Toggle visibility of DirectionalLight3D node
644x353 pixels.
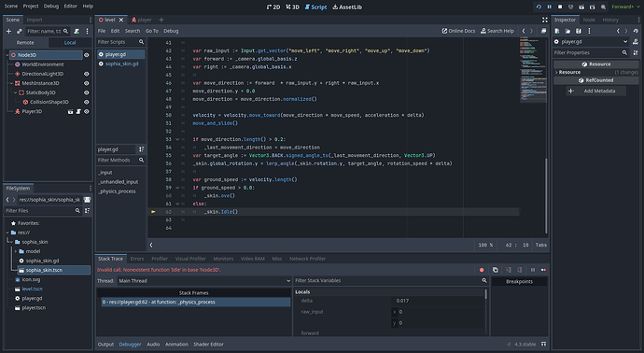pyautogui.click(x=86, y=74)
